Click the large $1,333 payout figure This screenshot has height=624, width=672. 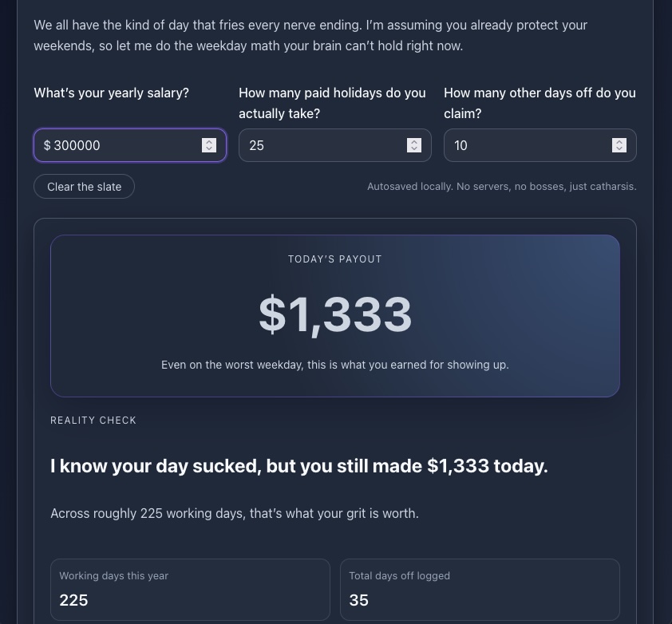click(x=334, y=314)
